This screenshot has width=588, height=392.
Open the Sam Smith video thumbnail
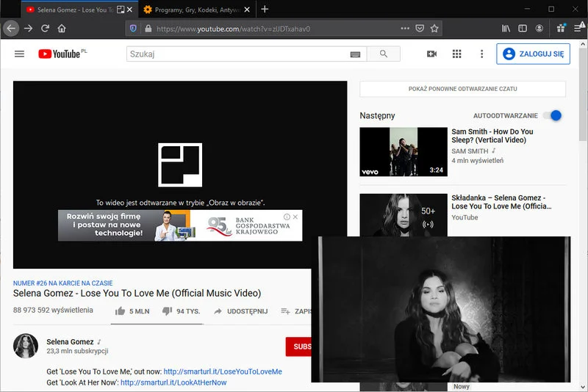pyautogui.click(x=403, y=152)
